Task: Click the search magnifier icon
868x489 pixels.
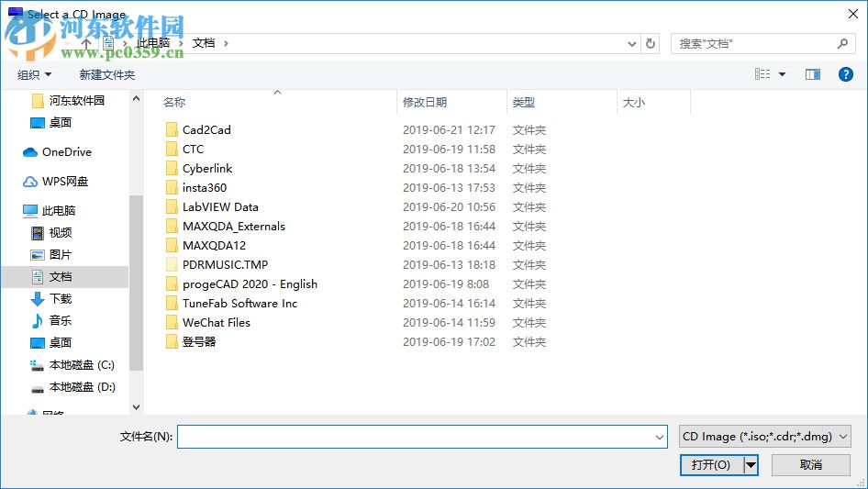Action: [842, 43]
